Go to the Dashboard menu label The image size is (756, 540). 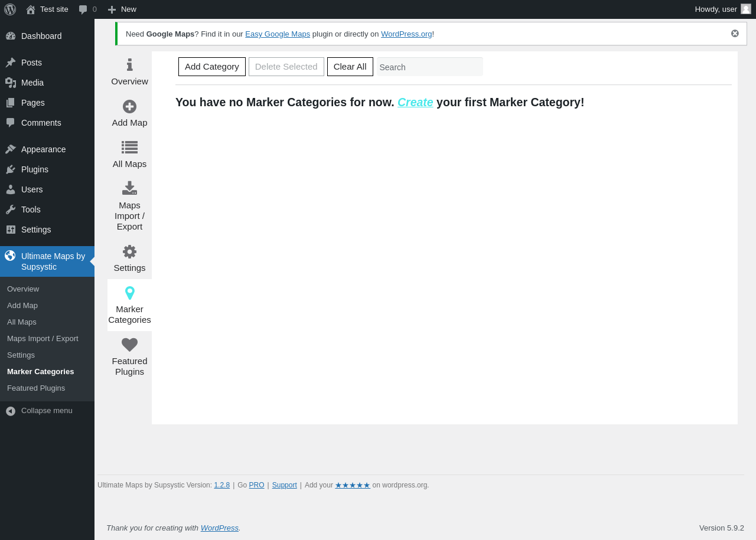41,36
